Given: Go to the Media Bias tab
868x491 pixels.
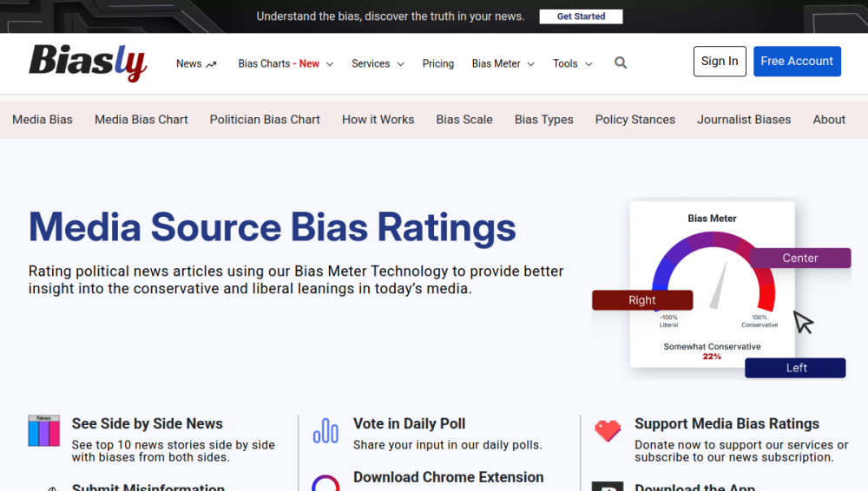Looking at the screenshot, I should coord(43,120).
